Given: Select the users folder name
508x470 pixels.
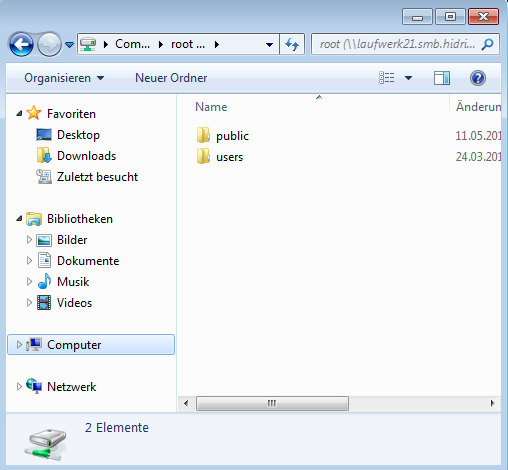Looking at the screenshot, I should [230, 157].
